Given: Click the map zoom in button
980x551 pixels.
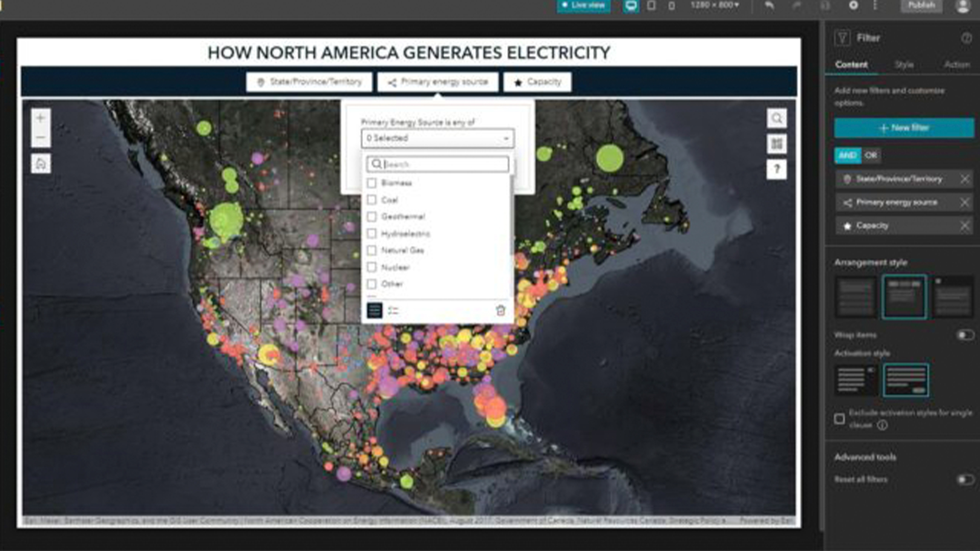Looking at the screenshot, I should [x=41, y=118].
